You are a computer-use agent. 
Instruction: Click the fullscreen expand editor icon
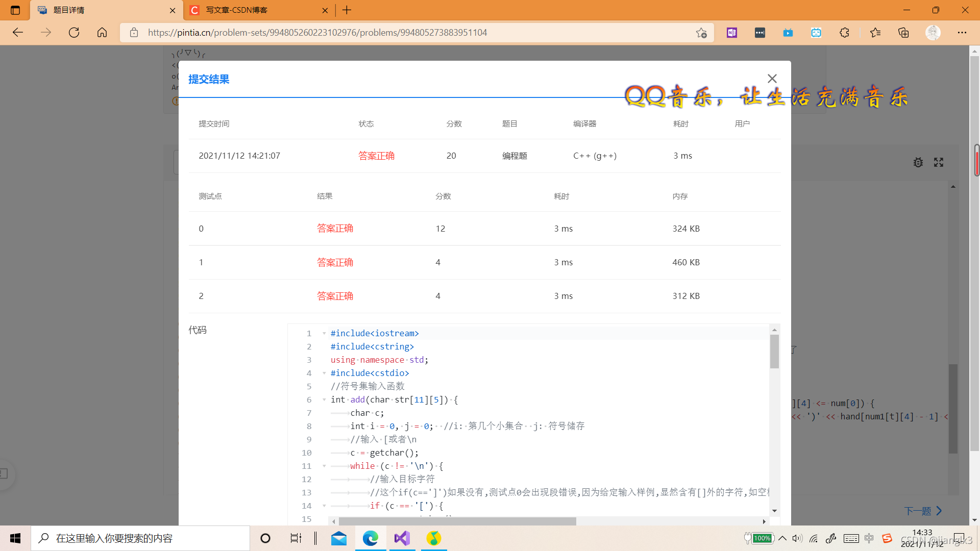[938, 162]
